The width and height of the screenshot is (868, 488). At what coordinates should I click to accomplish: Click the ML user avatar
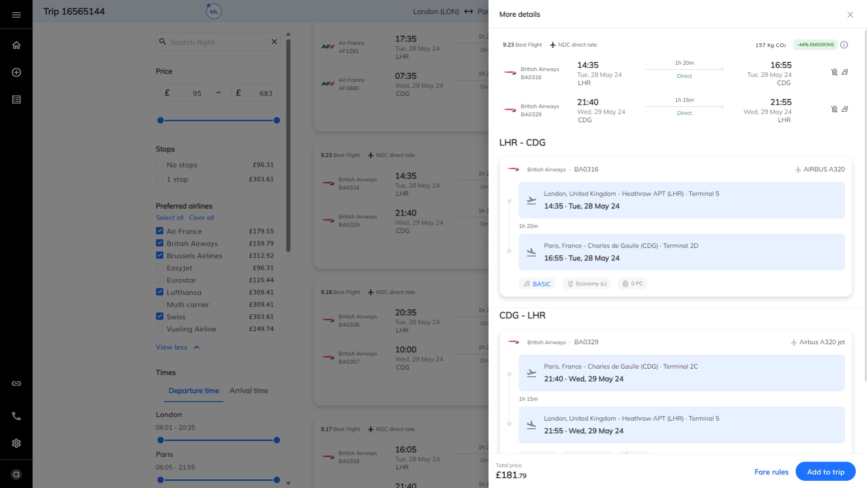click(214, 12)
